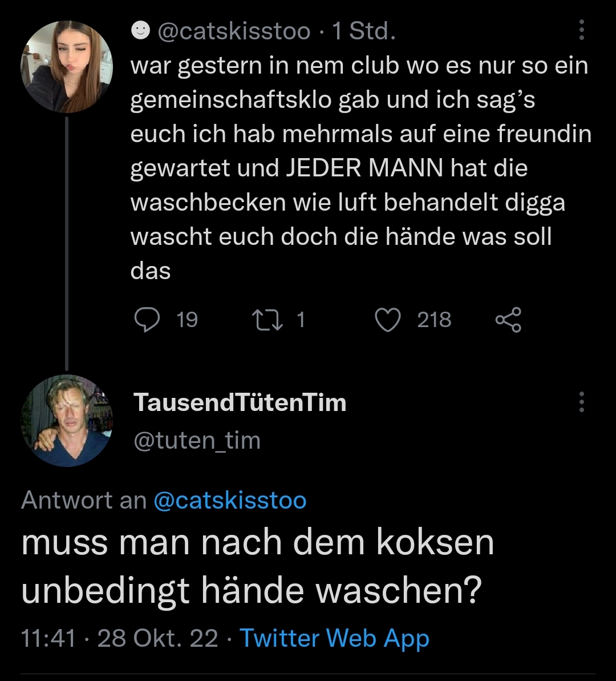Open TausendTütenTim's profile picture

click(x=67, y=421)
